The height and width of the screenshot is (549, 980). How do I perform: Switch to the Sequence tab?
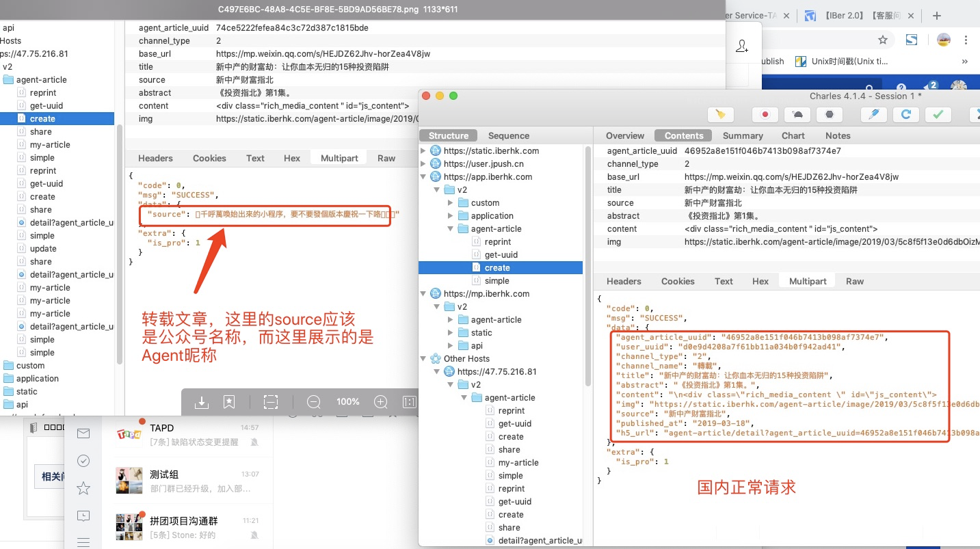click(508, 135)
